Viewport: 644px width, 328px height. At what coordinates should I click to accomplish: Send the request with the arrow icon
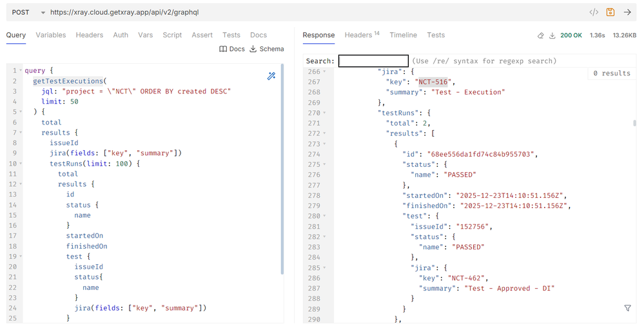[627, 12]
